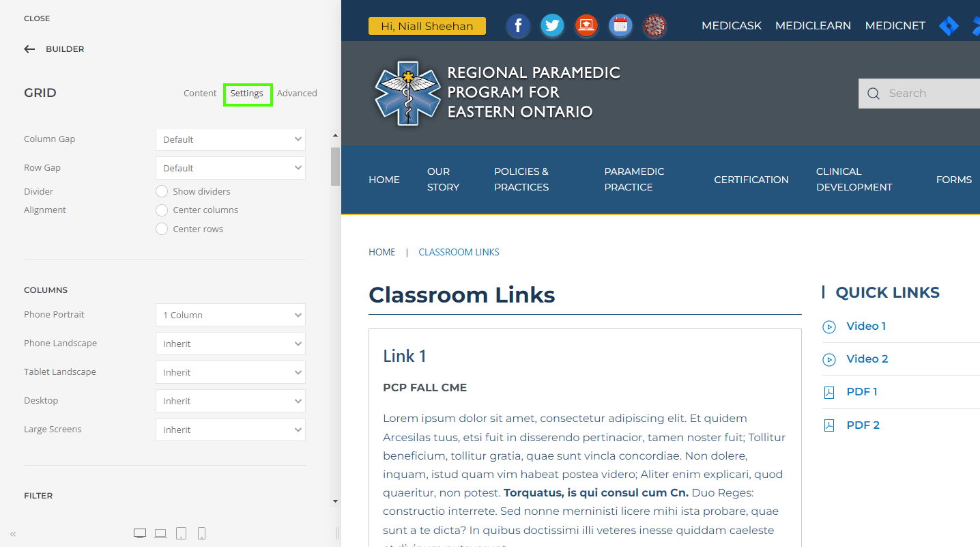Enable Center rows alignment
980x547 pixels.
pos(162,229)
